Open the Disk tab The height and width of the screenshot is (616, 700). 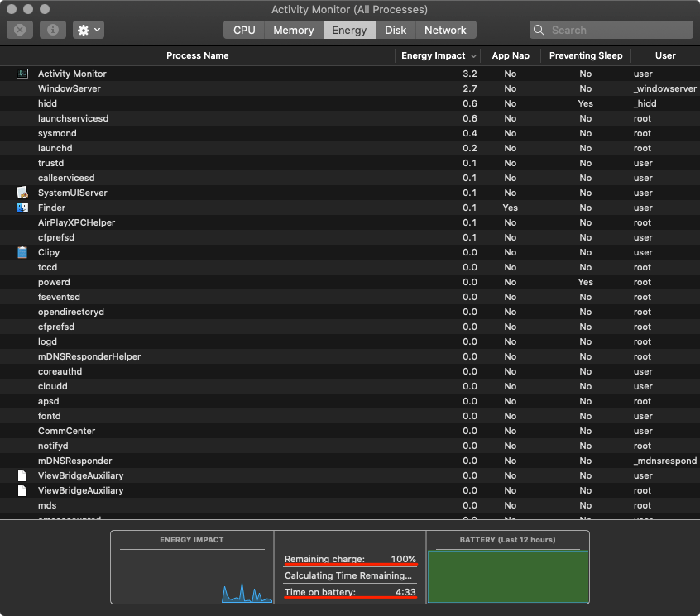point(396,30)
